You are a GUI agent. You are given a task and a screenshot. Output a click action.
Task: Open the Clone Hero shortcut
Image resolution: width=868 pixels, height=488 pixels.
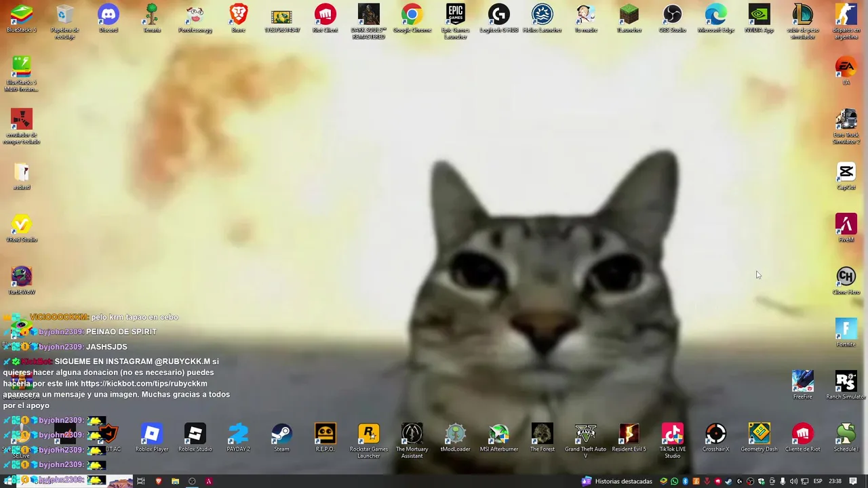point(846,281)
